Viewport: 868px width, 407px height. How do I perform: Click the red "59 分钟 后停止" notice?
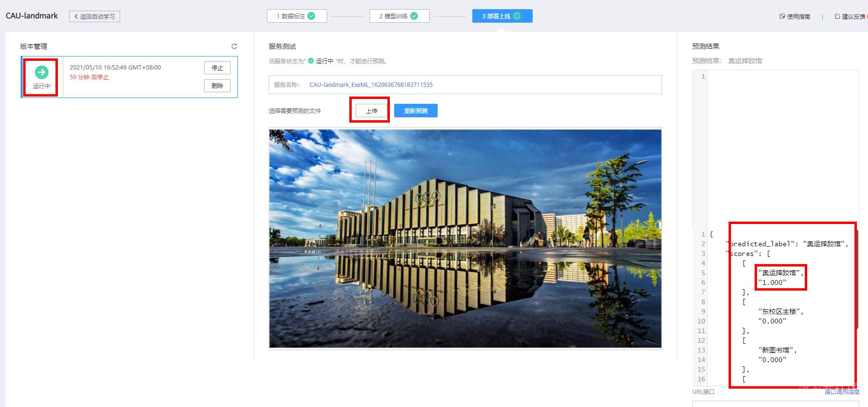coord(89,77)
